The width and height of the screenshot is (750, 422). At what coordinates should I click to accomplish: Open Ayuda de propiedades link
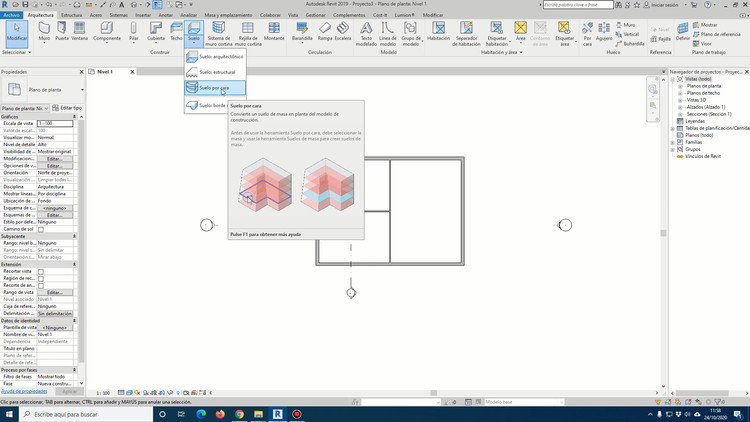[24, 391]
